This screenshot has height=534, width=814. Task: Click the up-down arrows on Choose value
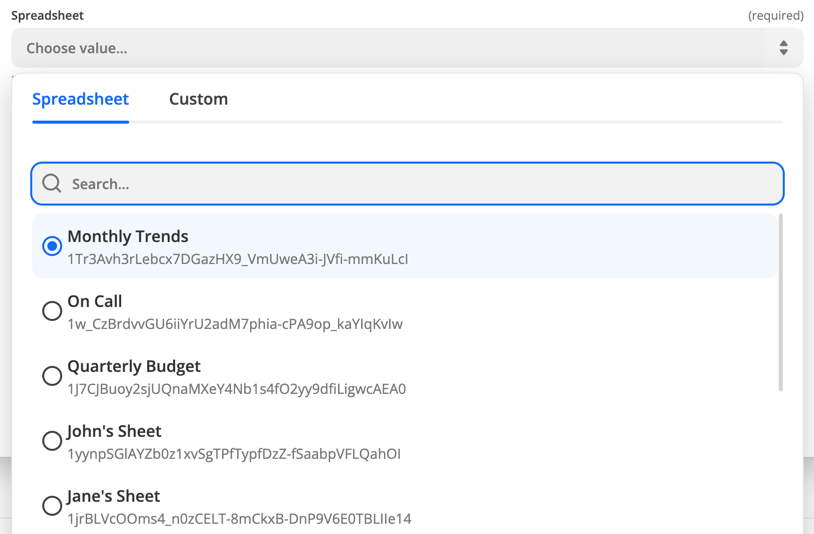783,48
